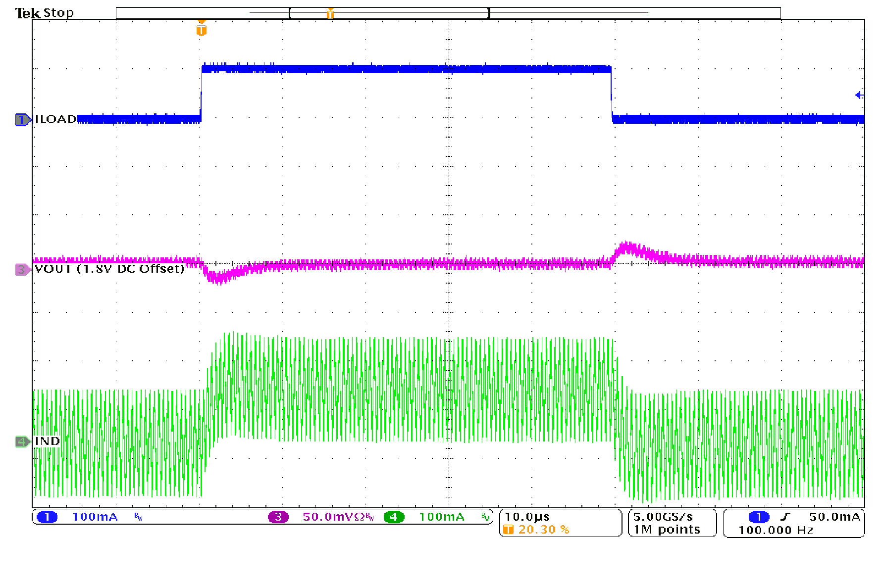Select the Channel 1 ILOAD badge
The image size is (882, 588).
22,119
